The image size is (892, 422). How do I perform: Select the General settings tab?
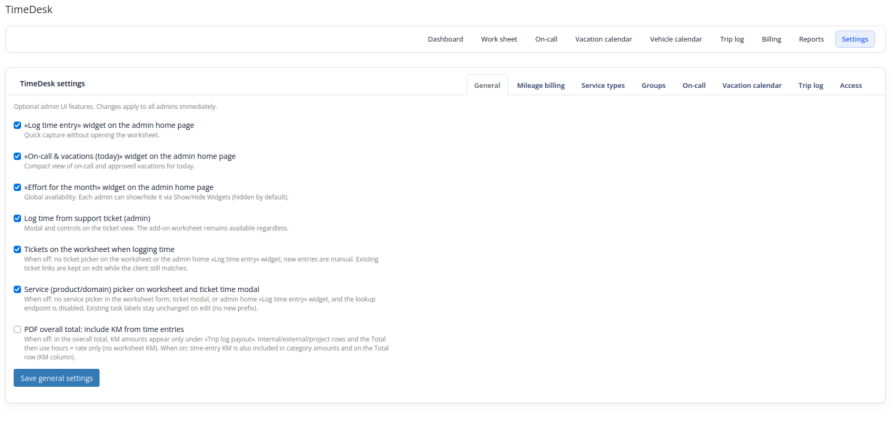point(487,85)
